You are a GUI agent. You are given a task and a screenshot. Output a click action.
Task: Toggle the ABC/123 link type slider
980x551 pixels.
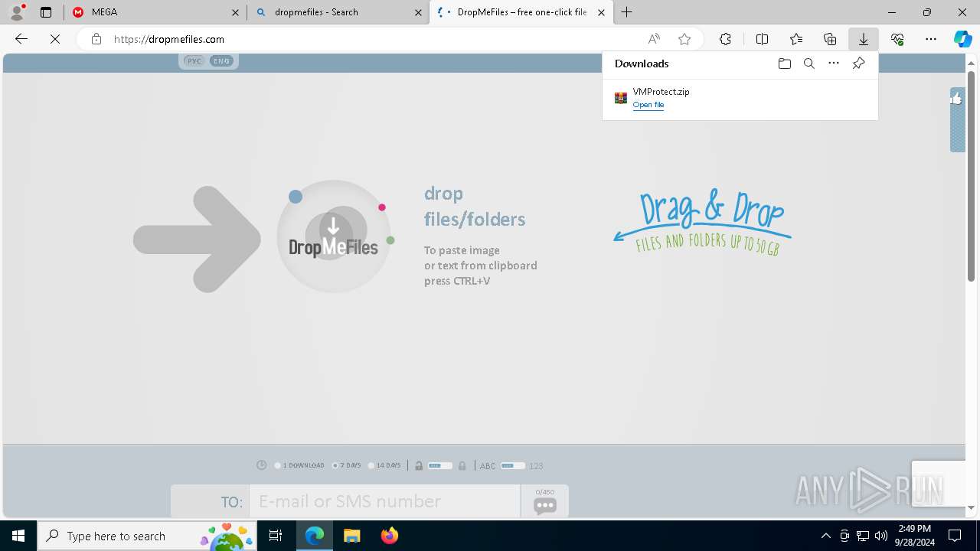[x=512, y=465]
